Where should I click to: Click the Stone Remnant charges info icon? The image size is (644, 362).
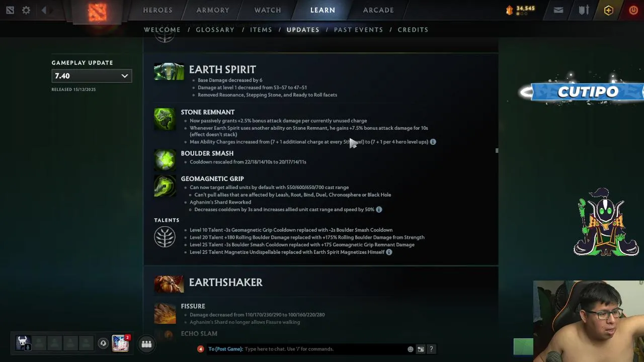(433, 142)
